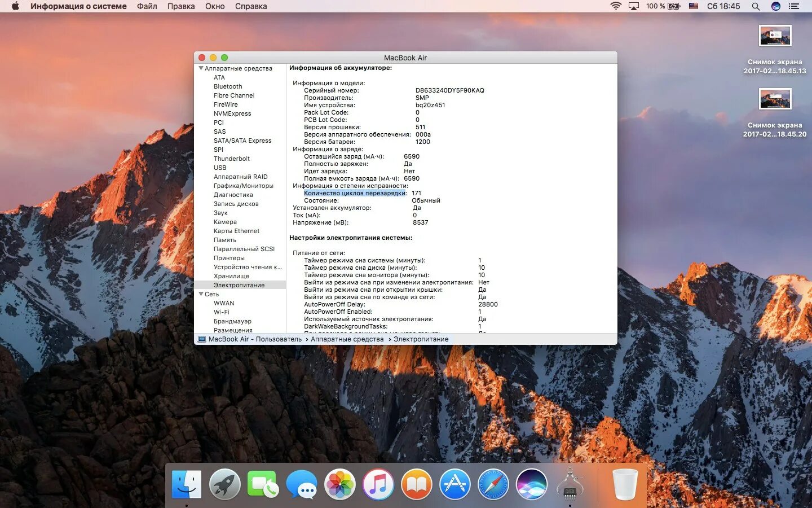Viewport: 812px width, 508px height.
Task: Select USB in the sidebar
Action: point(220,168)
